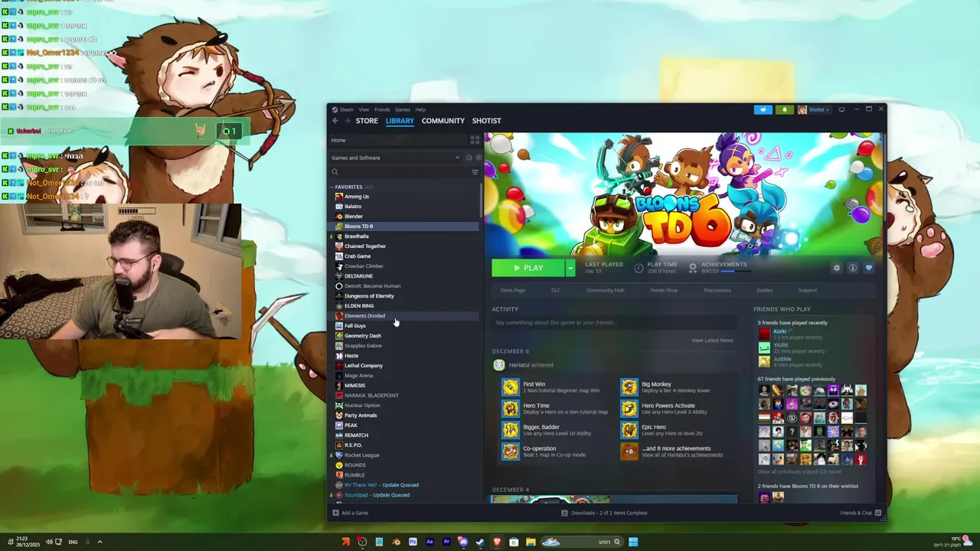The image size is (980, 551).
Task: Open After Effects from the taskbar
Action: 430,542
